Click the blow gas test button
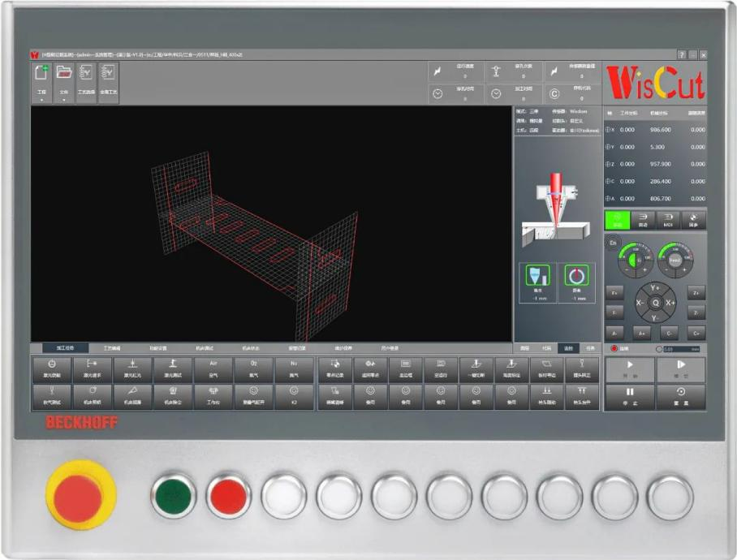The height and width of the screenshot is (560, 737). click(52, 397)
